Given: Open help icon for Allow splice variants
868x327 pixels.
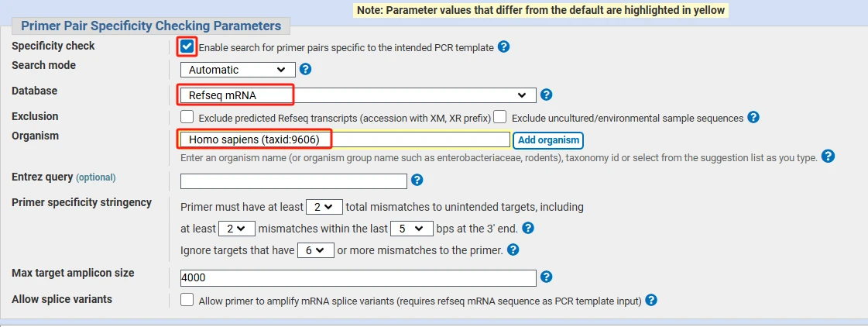Looking at the screenshot, I should coord(651,301).
